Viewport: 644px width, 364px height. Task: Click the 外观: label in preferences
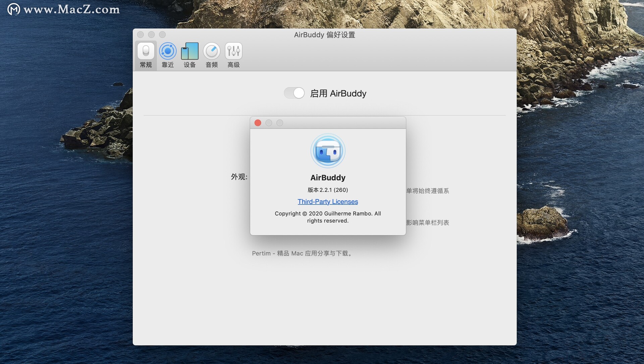pyautogui.click(x=239, y=177)
